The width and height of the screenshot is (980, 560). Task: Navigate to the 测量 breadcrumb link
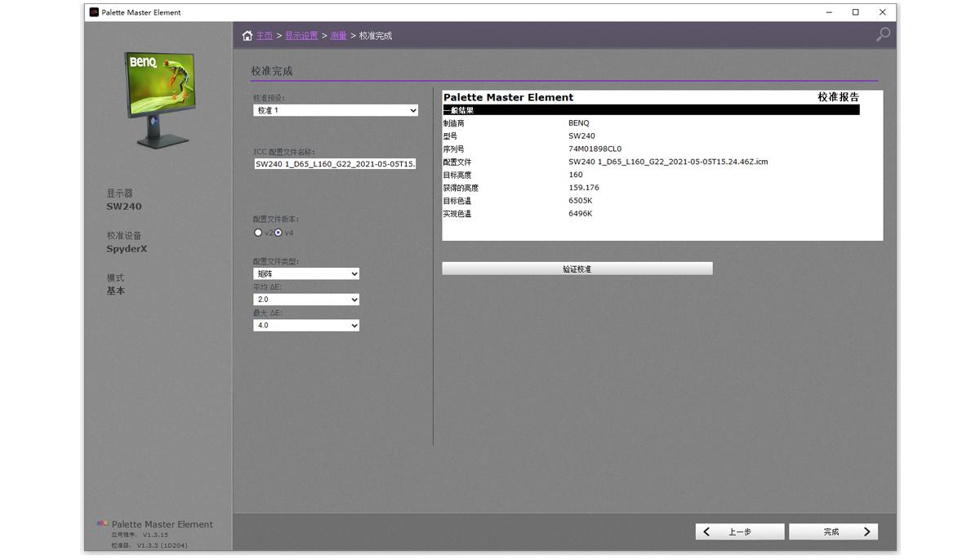coord(338,36)
